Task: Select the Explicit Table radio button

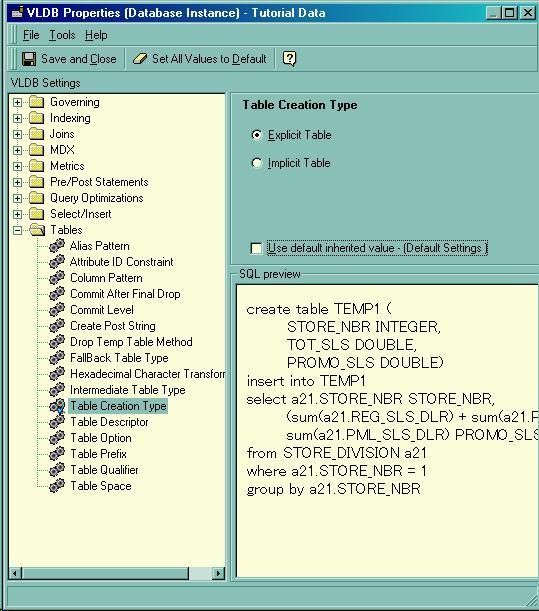Action: pyautogui.click(x=256, y=135)
